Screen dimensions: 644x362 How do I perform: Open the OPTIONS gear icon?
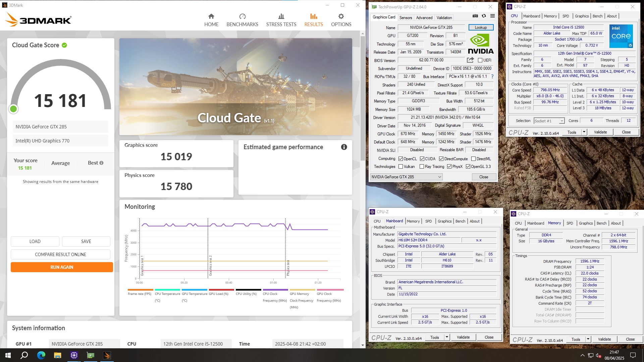pos(341,16)
